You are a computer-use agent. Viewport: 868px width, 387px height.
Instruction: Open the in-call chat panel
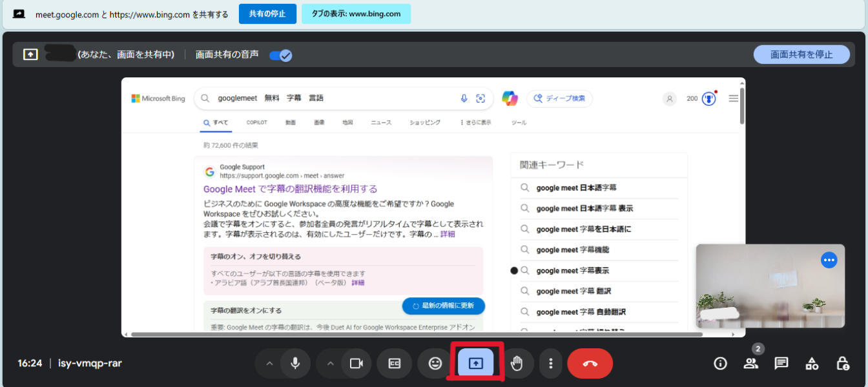(x=781, y=363)
